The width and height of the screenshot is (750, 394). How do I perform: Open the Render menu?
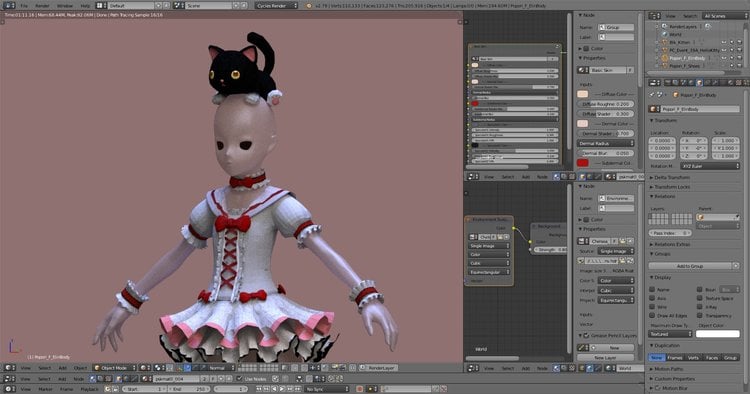(43, 6)
